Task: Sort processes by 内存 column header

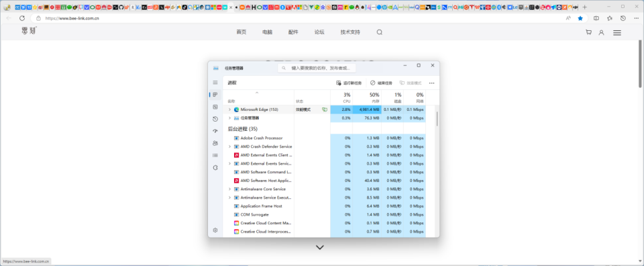Action: 367,98
